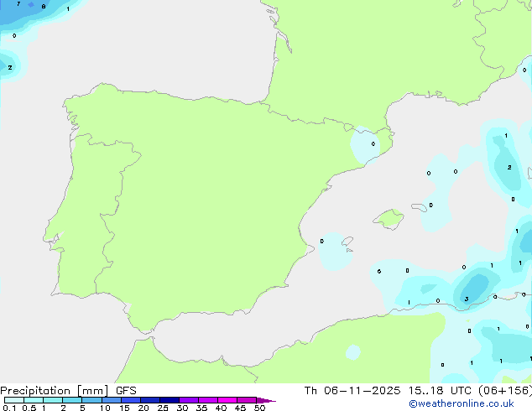The width and height of the screenshot is (532, 411).
Task: Click Mallorca island on the map
Action: pyautogui.click(x=389, y=219)
